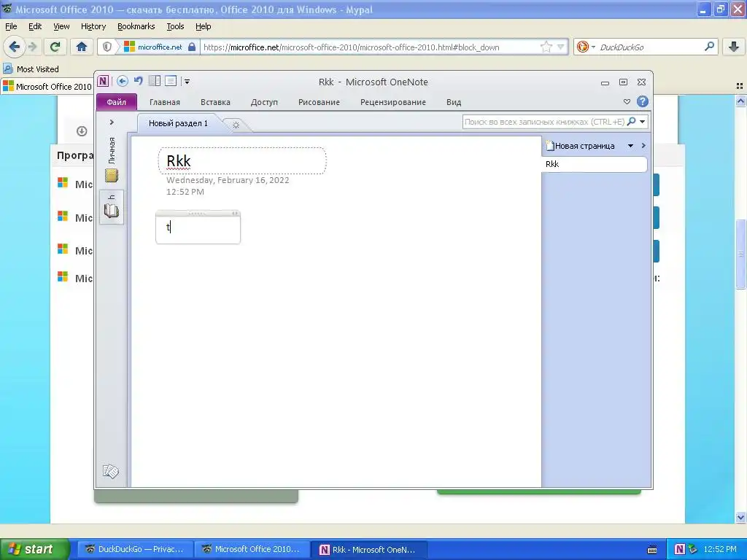Click the browser Home button
Viewport: 747px width, 560px height.
coord(82,47)
